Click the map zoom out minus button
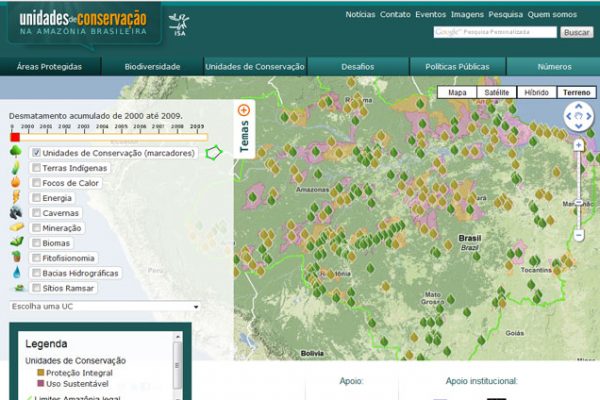Image resolution: width=600 pixels, height=400 pixels. click(x=578, y=235)
